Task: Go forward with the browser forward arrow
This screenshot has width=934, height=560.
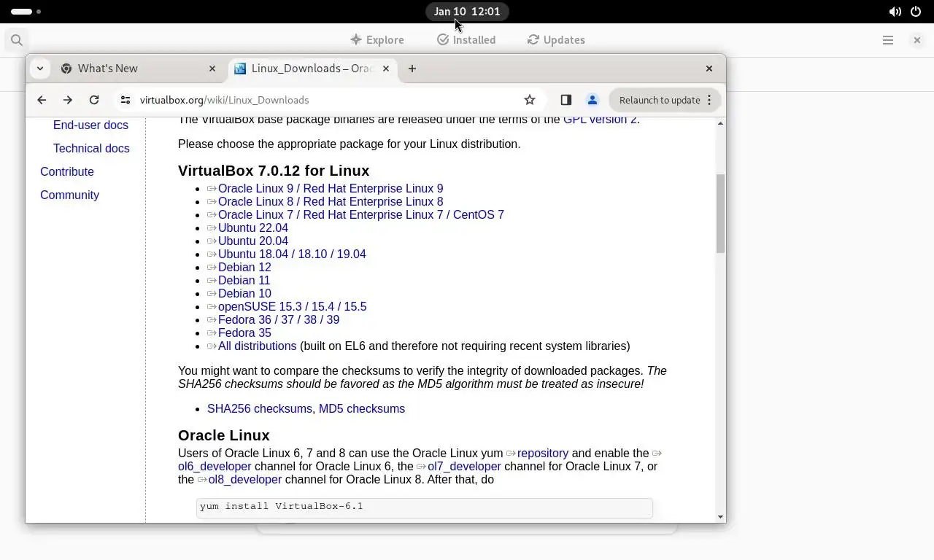Action: pos(68,100)
